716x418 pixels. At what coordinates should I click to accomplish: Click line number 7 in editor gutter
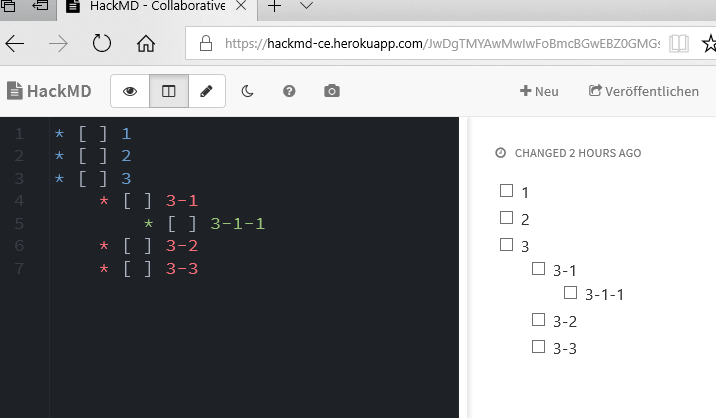19,269
